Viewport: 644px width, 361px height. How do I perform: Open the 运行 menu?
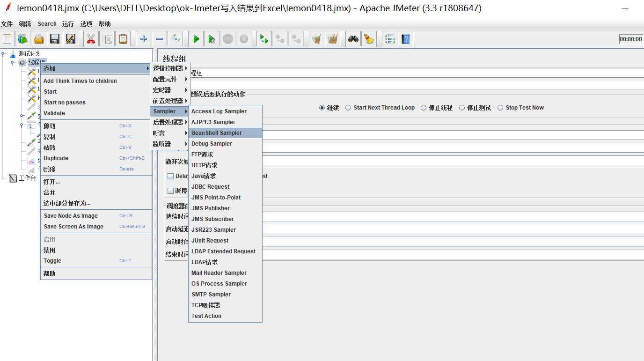[x=68, y=24]
